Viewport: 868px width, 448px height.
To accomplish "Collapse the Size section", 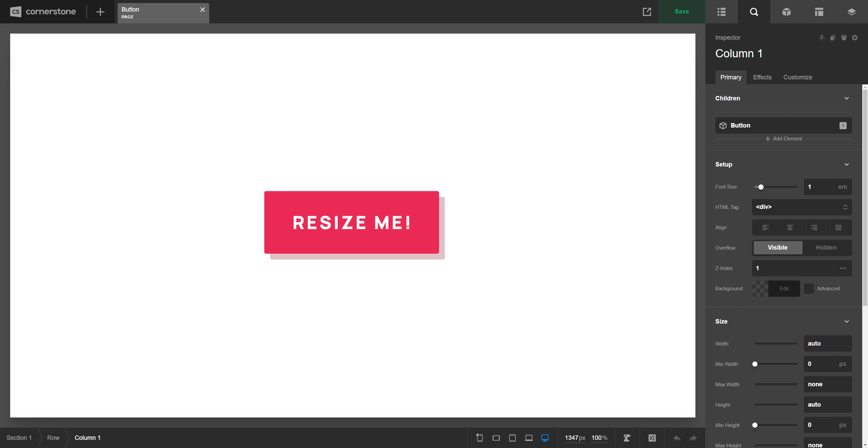I will [x=847, y=321].
